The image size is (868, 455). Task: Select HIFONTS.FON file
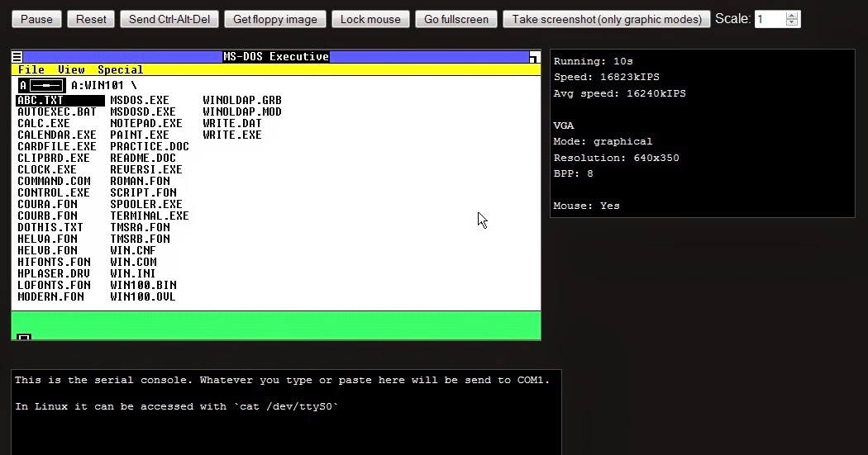(x=54, y=263)
